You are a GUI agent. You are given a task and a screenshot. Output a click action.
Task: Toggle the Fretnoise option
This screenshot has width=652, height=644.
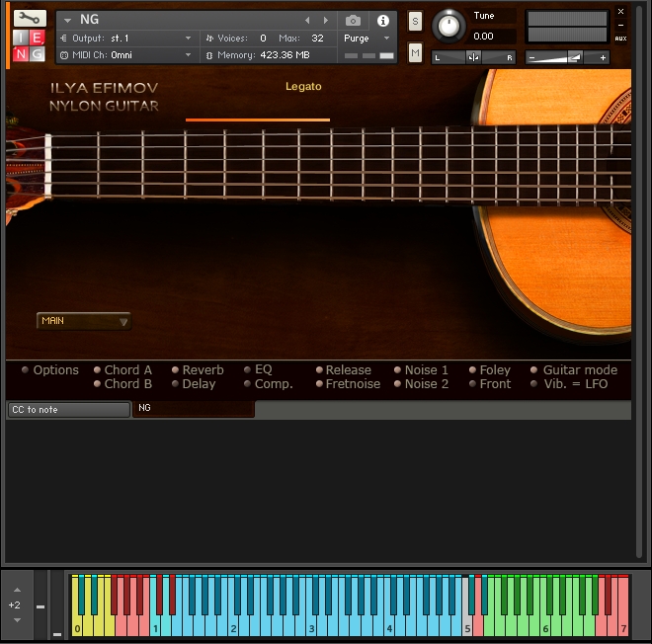(319, 384)
